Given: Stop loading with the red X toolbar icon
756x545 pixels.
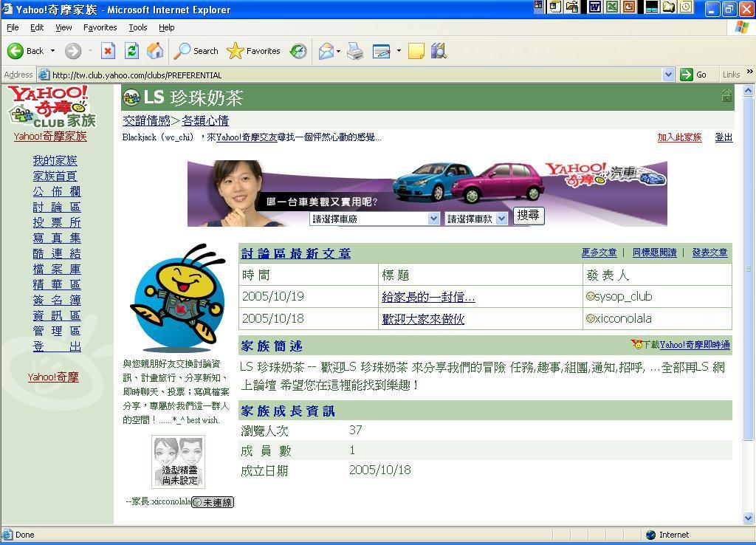Looking at the screenshot, I should 108,51.
